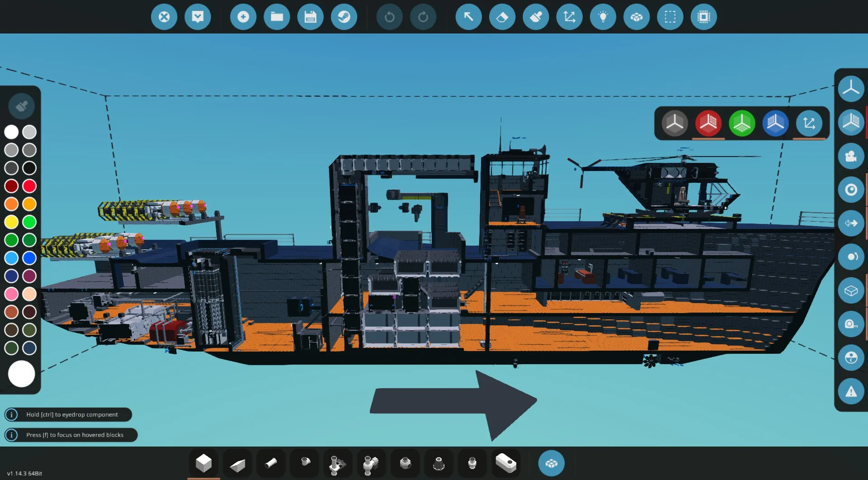868x480 pixels.
Task: Select the paint brush tool in top toolbar
Action: coord(536,17)
